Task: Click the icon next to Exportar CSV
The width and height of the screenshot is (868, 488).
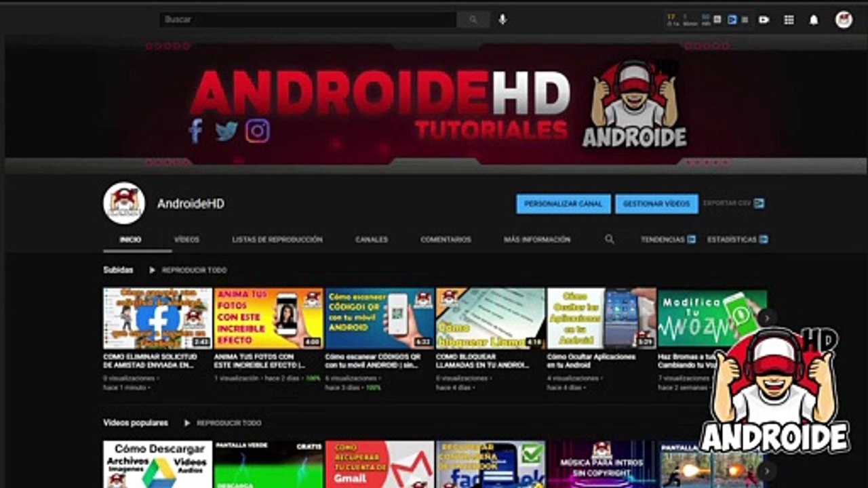Action: [x=759, y=203]
